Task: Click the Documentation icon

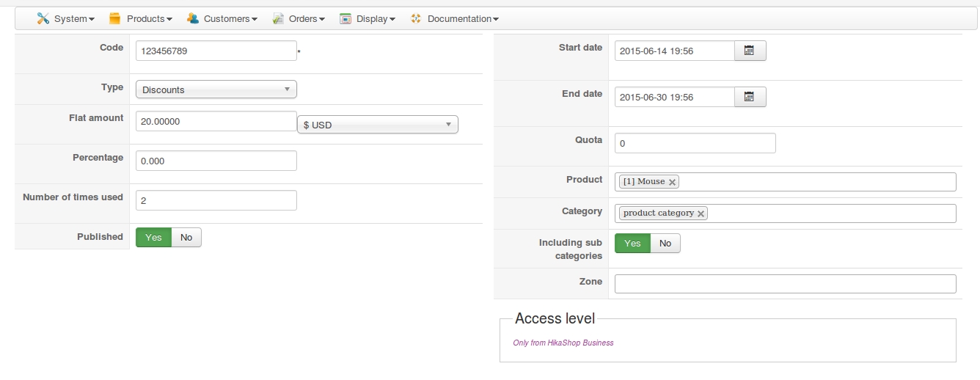Action: pos(416,18)
